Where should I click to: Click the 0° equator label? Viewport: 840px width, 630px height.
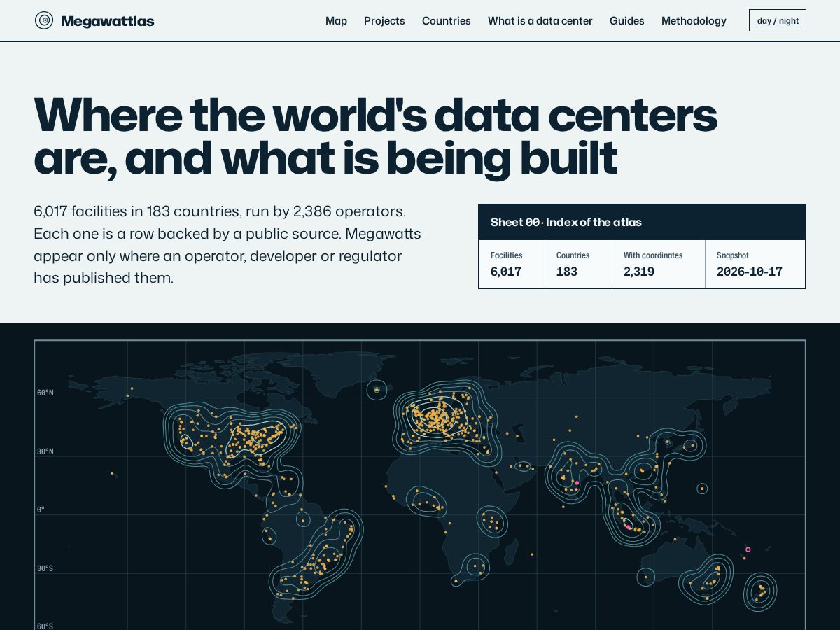41,510
